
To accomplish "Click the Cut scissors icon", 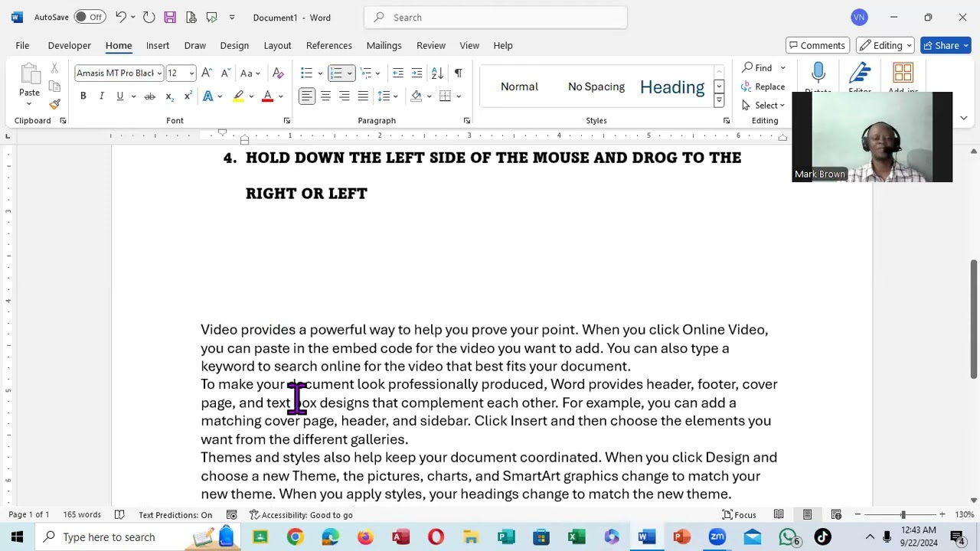I will (x=54, y=70).
